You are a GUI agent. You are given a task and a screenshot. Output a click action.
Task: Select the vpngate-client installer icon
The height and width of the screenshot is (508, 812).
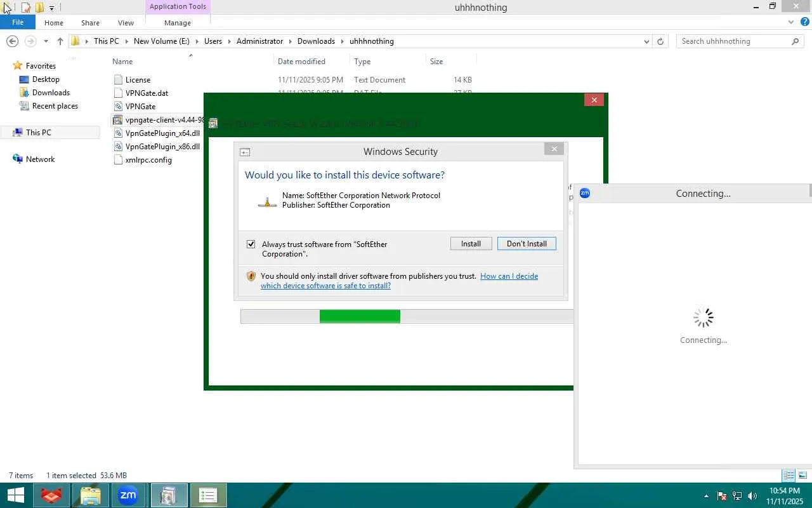[x=117, y=120]
